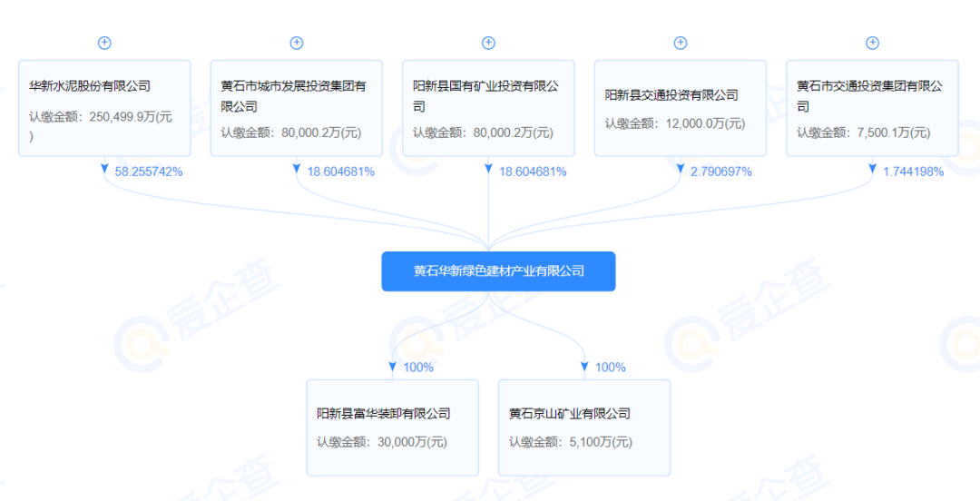980x501 pixels.
Task: Expand plus icon above 黄石市城市发展投资集团有限公司
Action: 296,43
